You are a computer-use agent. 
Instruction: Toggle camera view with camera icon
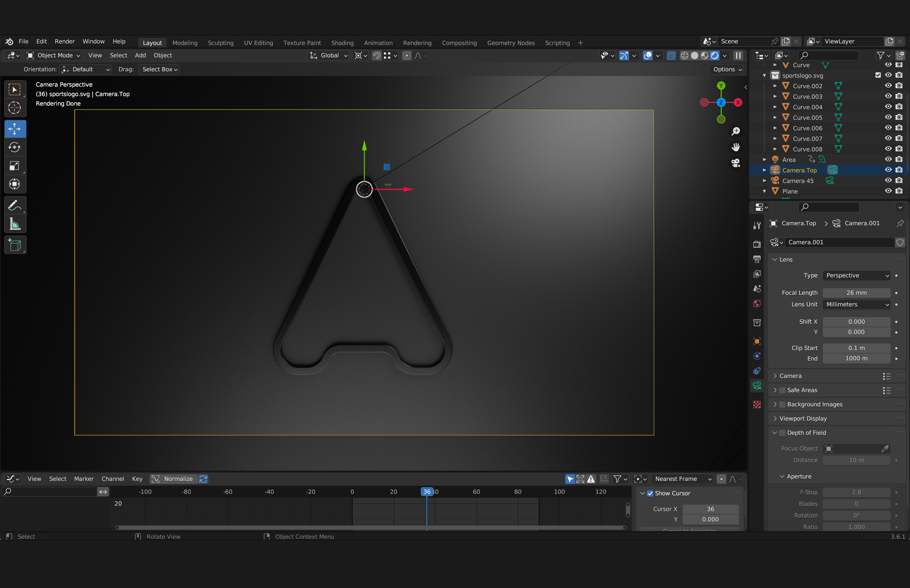coord(736,163)
